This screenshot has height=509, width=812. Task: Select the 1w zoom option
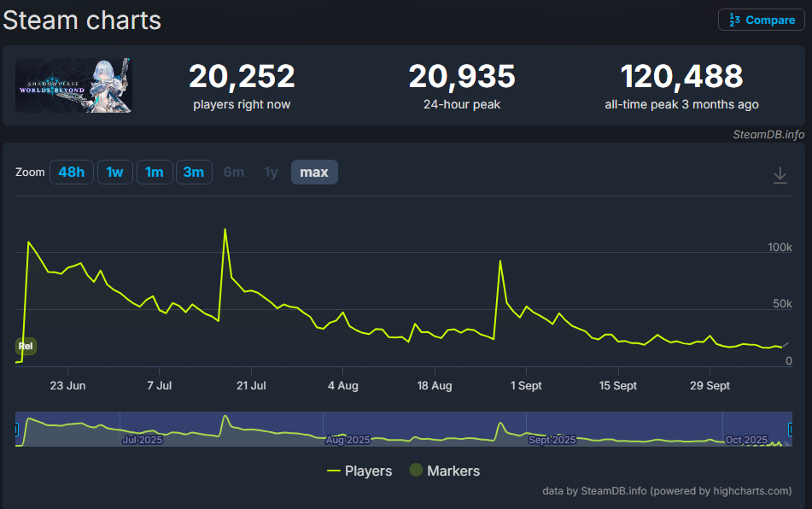(114, 173)
